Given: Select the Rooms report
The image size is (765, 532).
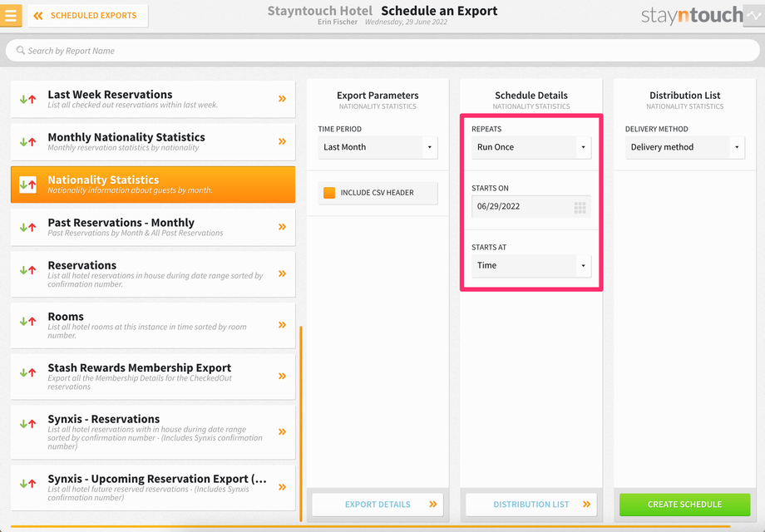Looking at the screenshot, I should click(153, 325).
